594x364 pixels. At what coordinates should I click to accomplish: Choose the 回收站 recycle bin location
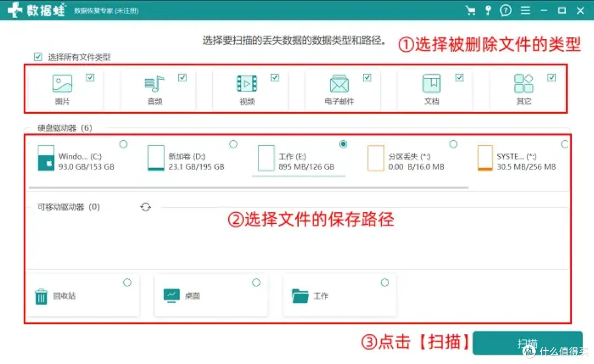tap(127, 283)
